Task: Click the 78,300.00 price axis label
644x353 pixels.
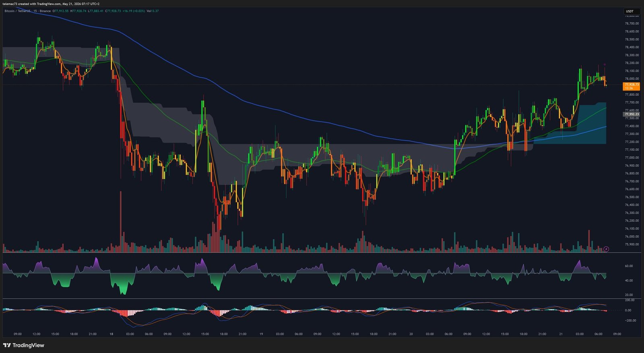Action: (632, 55)
